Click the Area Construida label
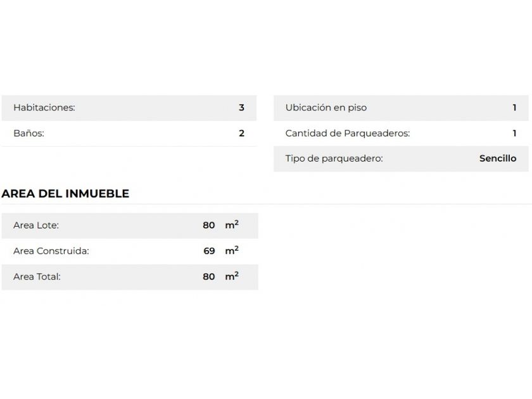Screen dimensions: 532x399 [51, 251]
